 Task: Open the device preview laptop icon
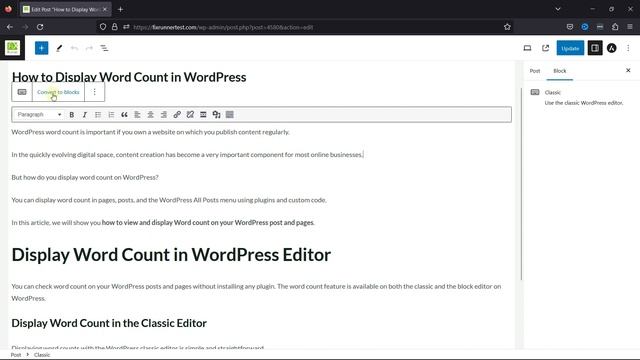point(527,48)
